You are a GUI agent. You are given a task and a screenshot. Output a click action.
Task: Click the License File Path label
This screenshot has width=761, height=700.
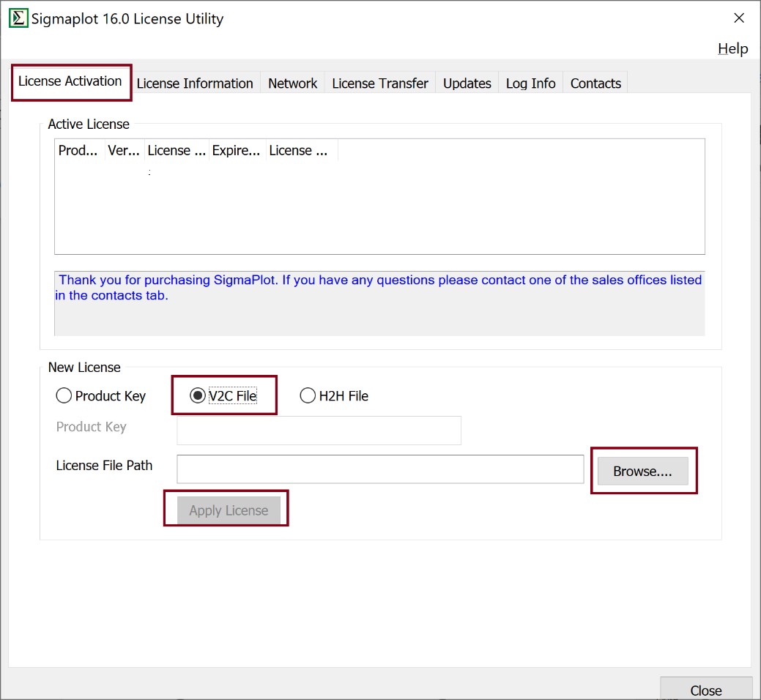click(x=104, y=466)
